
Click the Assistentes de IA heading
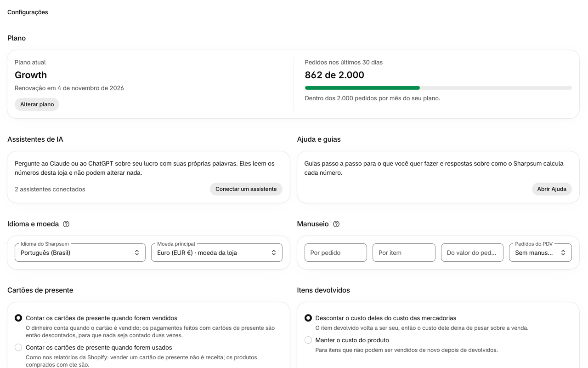pos(35,139)
